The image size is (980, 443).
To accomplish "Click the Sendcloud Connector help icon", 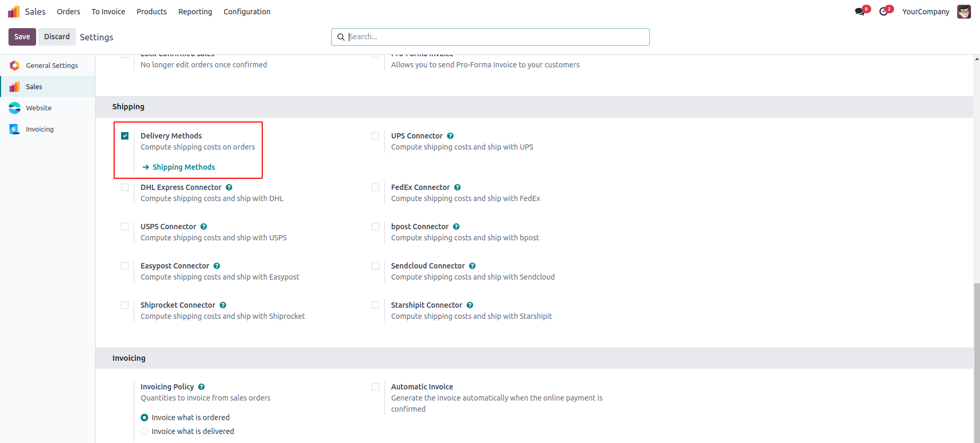I will click(472, 266).
